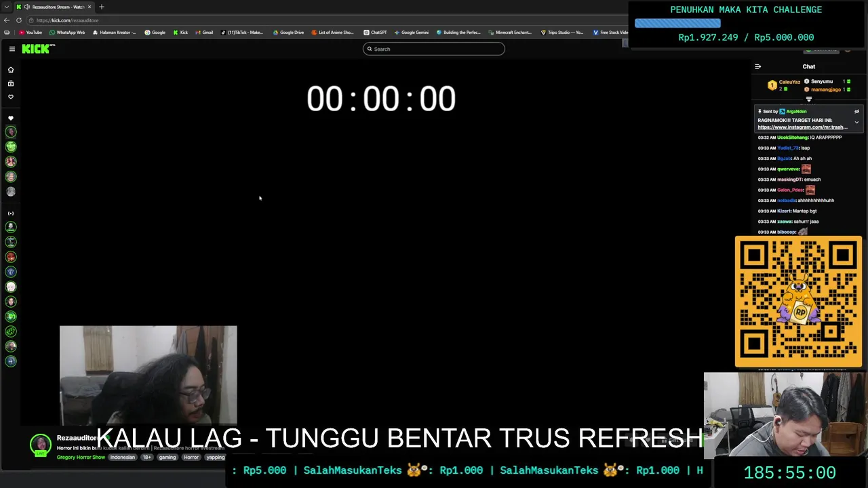
Task: Click the Indonesian language tag
Action: coord(123,457)
